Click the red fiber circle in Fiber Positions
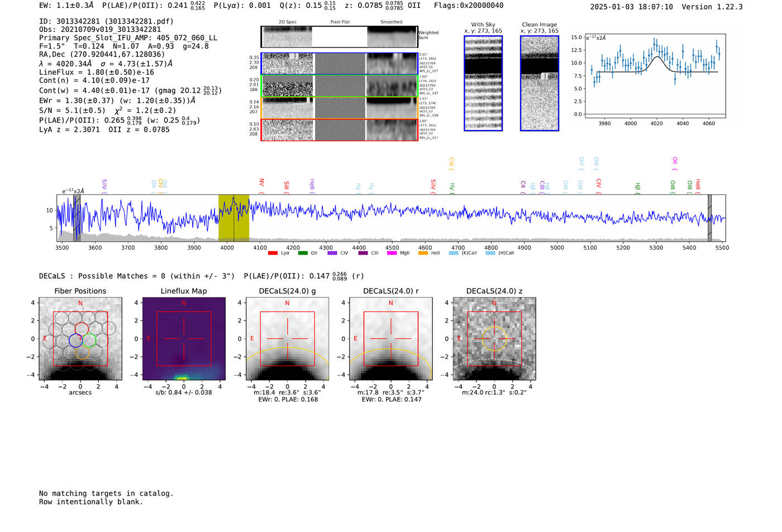Screen dimensions: 782x532 82,329
